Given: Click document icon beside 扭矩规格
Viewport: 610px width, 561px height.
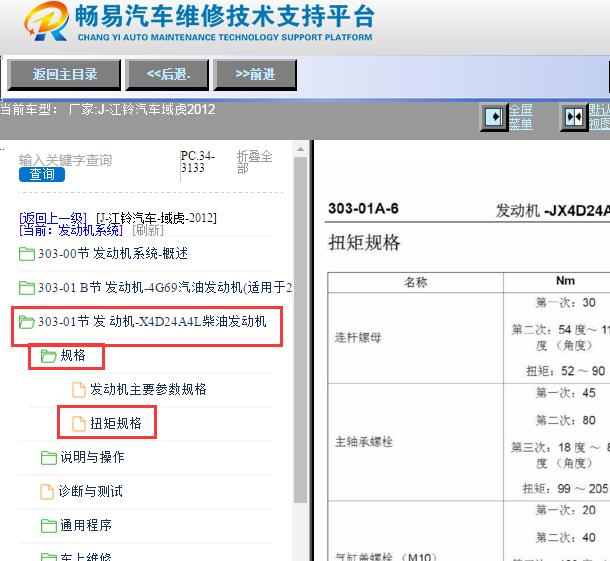Looking at the screenshot, I should pos(79,424).
